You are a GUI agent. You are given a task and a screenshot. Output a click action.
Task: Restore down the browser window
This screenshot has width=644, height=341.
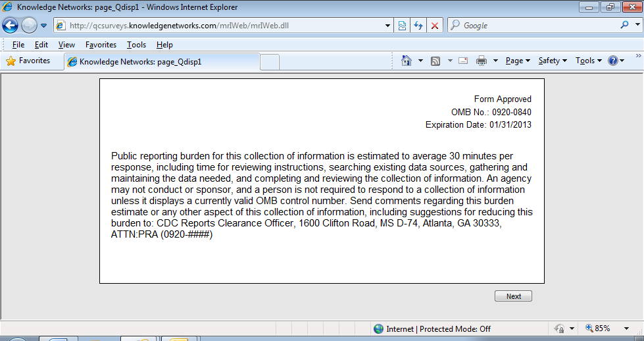(610, 7)
